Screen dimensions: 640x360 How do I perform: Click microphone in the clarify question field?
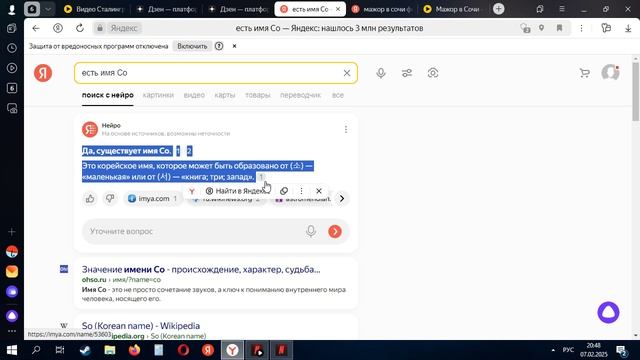pyautogui.click(x=311, y=231)
